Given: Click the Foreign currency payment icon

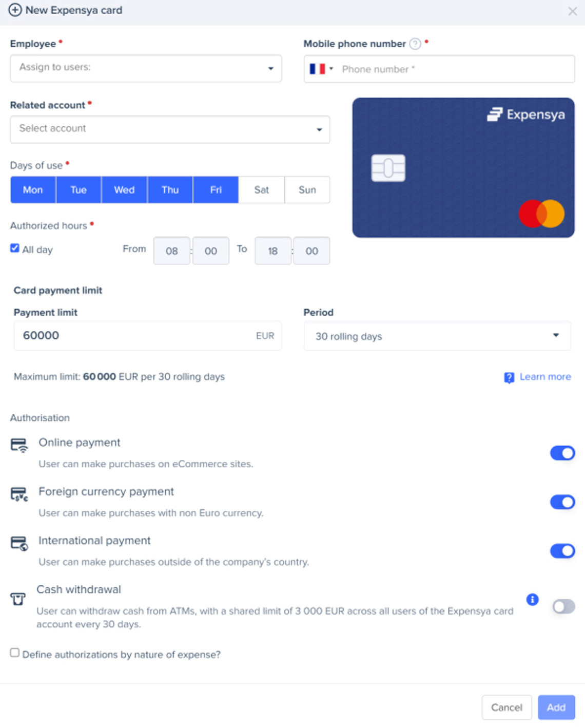Looking at the screenshot, I should tap(19, 494).
